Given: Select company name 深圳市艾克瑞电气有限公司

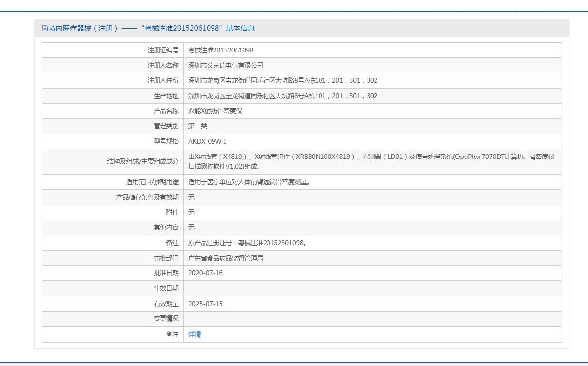Looking at the screenshot, I should (225, 66).
